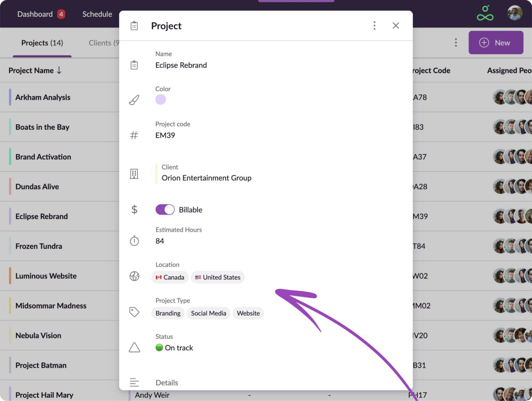This screenshot has width=532, height=401.
Task: Remove the Canada location tag
Action: pyautogui.click(x=170, y=277)
